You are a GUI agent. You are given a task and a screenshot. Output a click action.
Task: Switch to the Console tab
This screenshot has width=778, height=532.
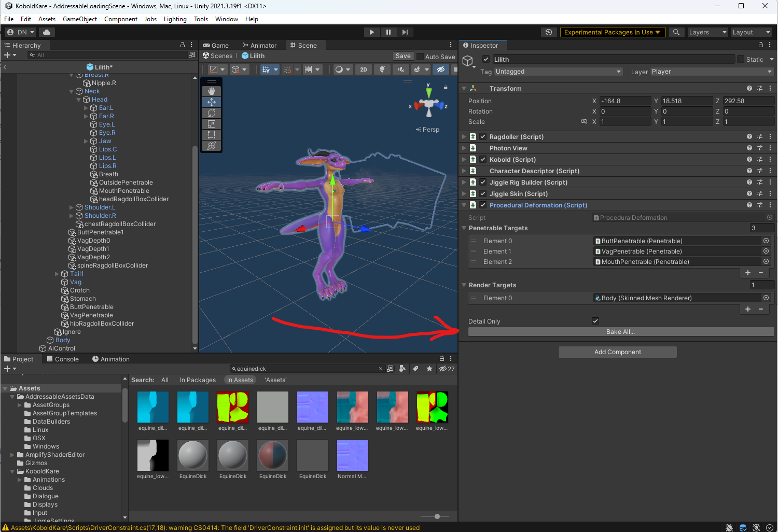click(x=62, y=359)
